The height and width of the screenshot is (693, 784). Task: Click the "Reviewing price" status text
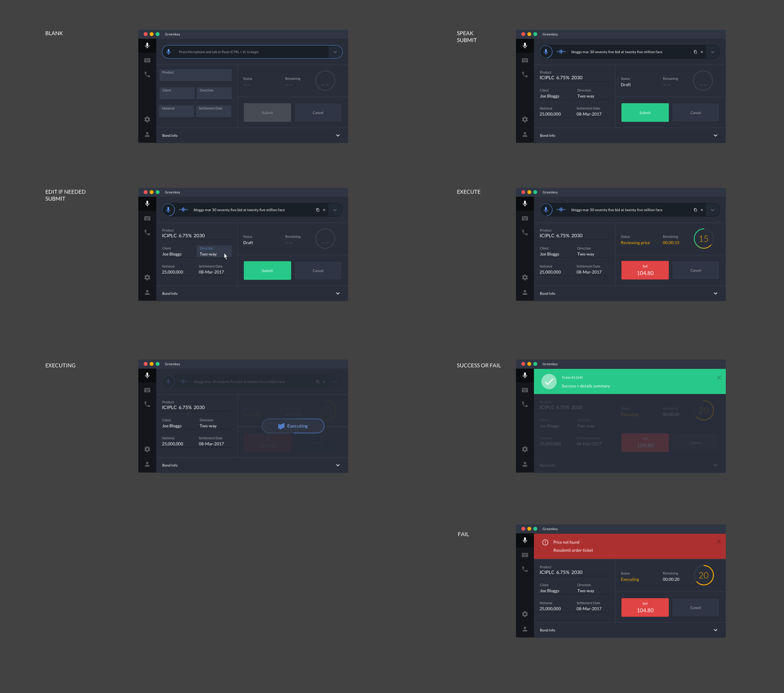[x=635, y=243]
